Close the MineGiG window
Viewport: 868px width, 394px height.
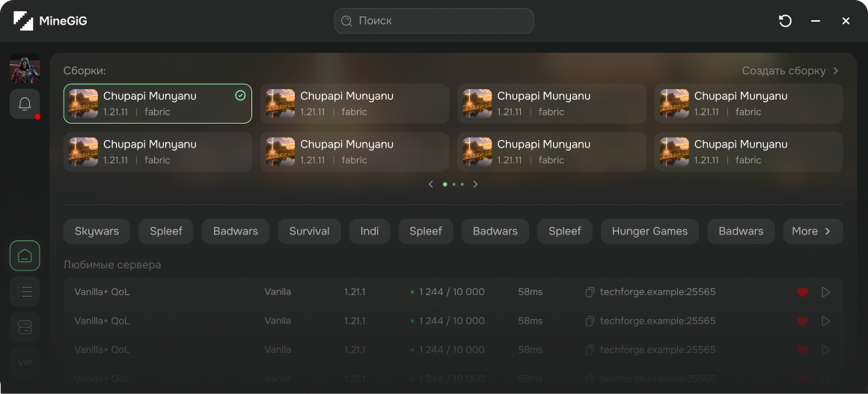click(846, 21)
